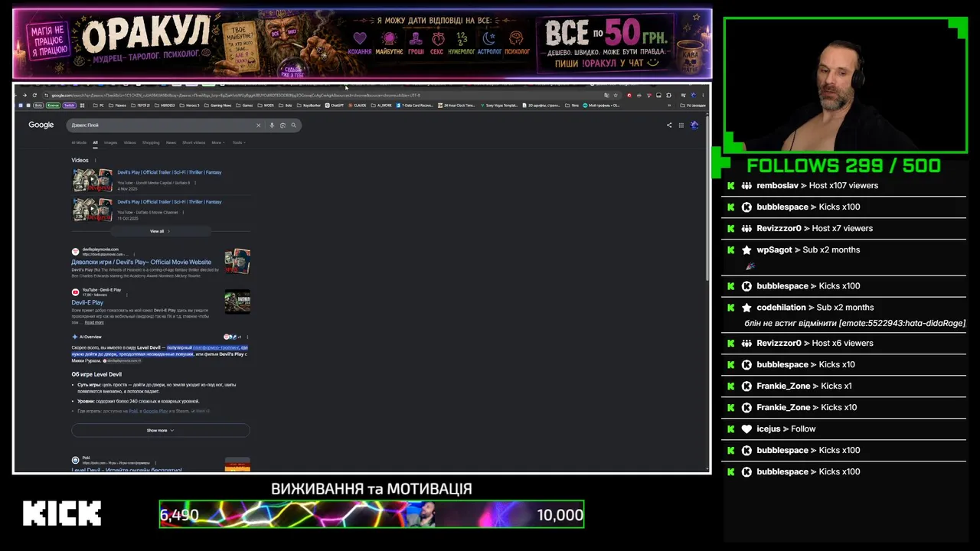
Task: Open the Gaming News bookmark folder
Action: click(218, 105)
